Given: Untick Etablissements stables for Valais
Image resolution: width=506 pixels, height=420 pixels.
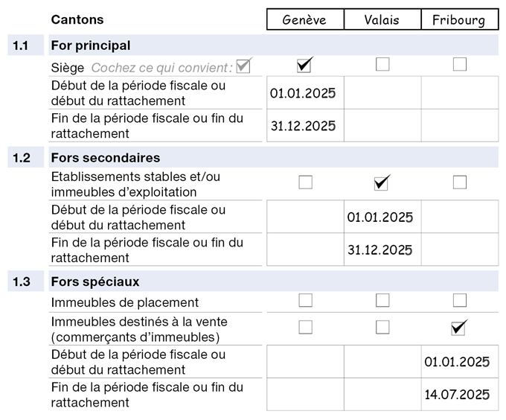Looking at the screenshot, I should tap(382, 182).
